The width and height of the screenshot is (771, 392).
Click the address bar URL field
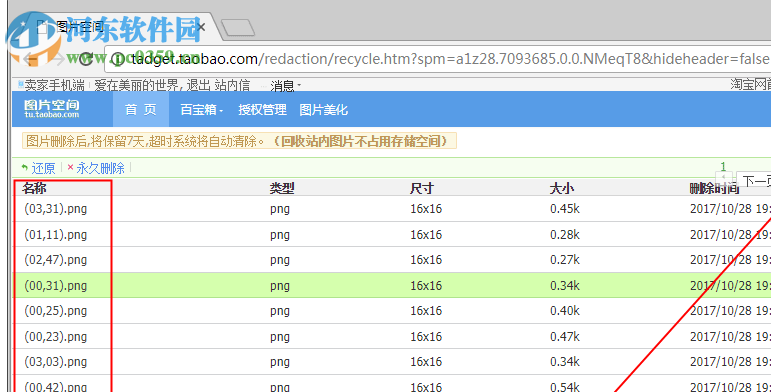[x=438, y=60]
